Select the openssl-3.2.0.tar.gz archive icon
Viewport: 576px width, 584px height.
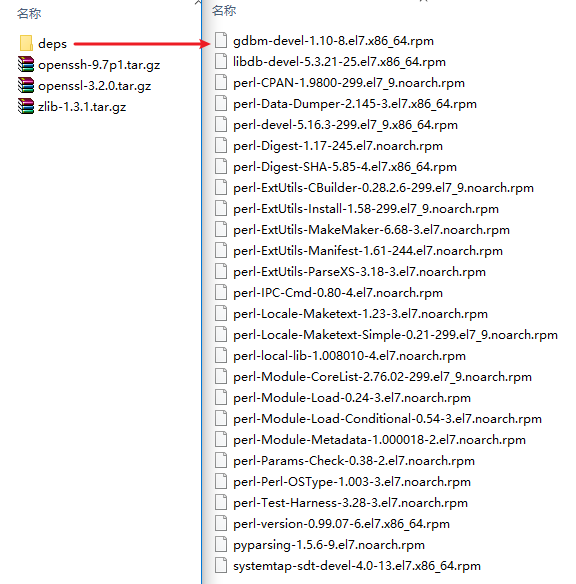coord(26,85)
